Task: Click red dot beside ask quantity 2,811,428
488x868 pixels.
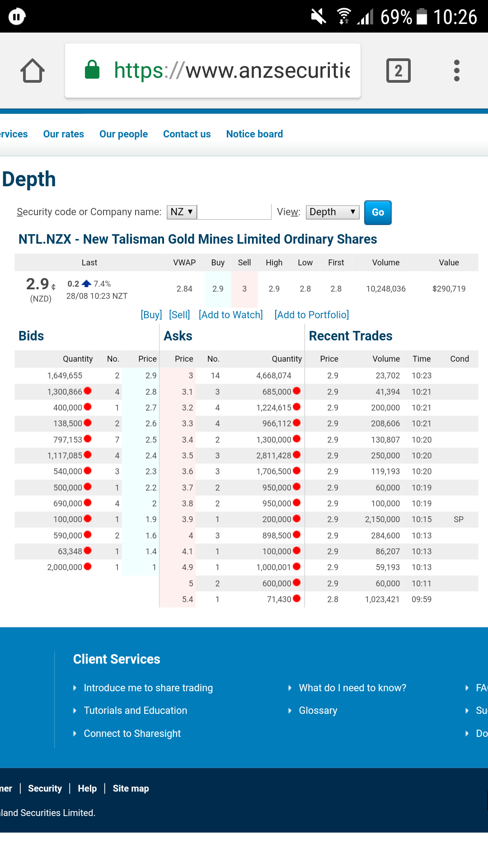Action: tap(297, 455)
